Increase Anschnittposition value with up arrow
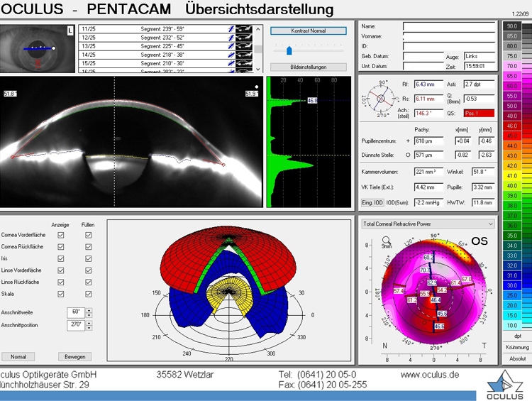The height and width of the screenshot is (401, 532). 89,323
